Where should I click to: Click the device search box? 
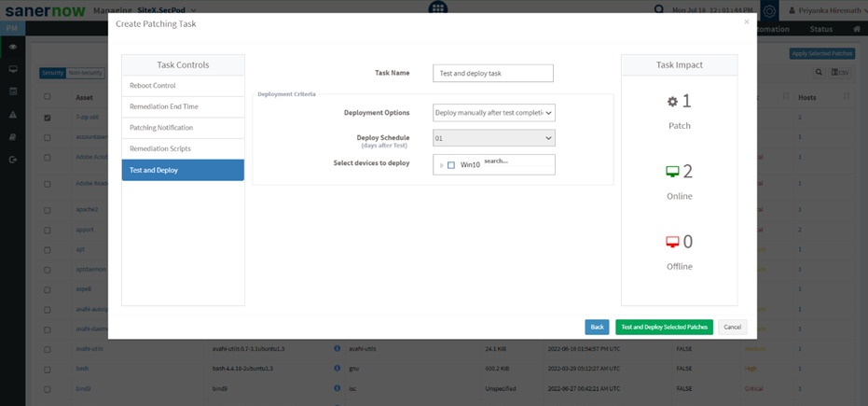pos(517,161)
